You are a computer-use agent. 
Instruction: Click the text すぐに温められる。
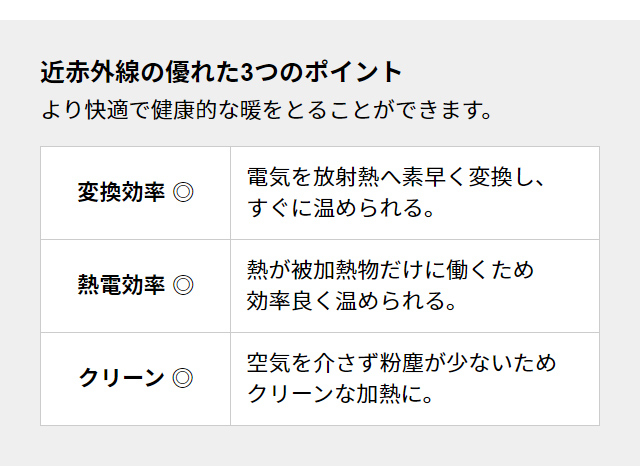pos(341,208)
